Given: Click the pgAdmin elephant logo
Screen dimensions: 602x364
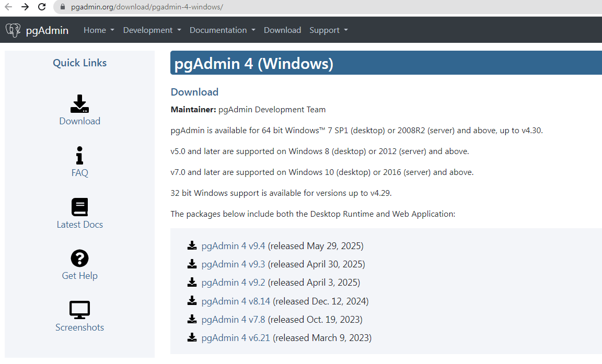Looking at the screenshot, I should (x=13, y=30).
